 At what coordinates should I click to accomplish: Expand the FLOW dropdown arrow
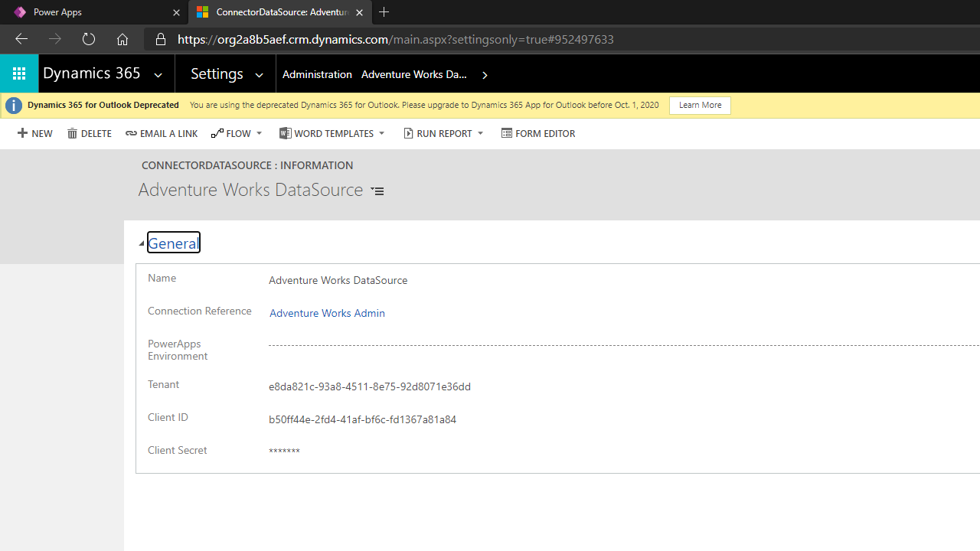click(x=260, y=133)
